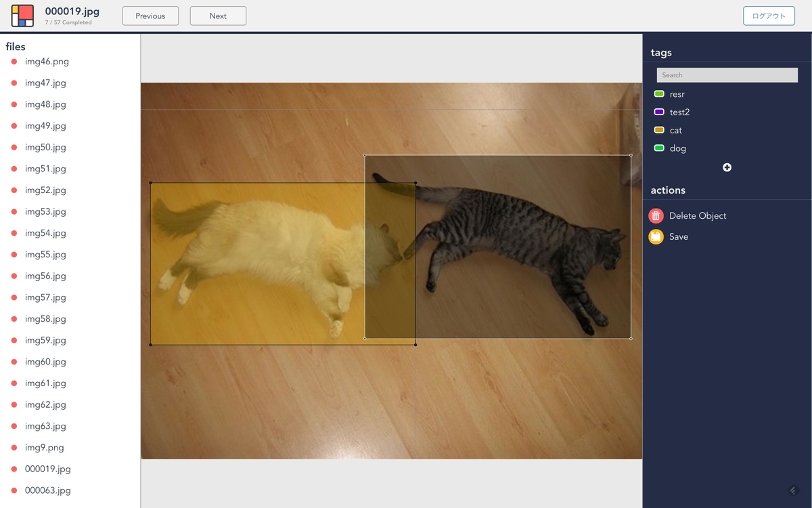
Task: Click the Save floppy disk icon
Action: [x=656, y=236]
